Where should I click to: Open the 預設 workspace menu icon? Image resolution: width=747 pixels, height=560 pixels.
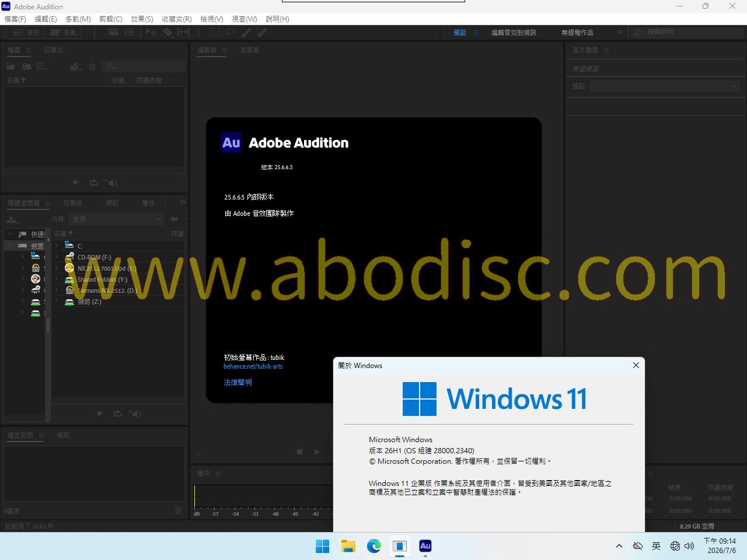click(x=476, y=33)
